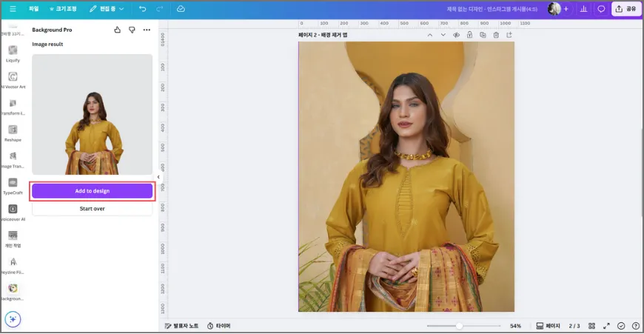Open the Image Tran... app
This screenshot has width=644, height=334.
pos(13,160)
